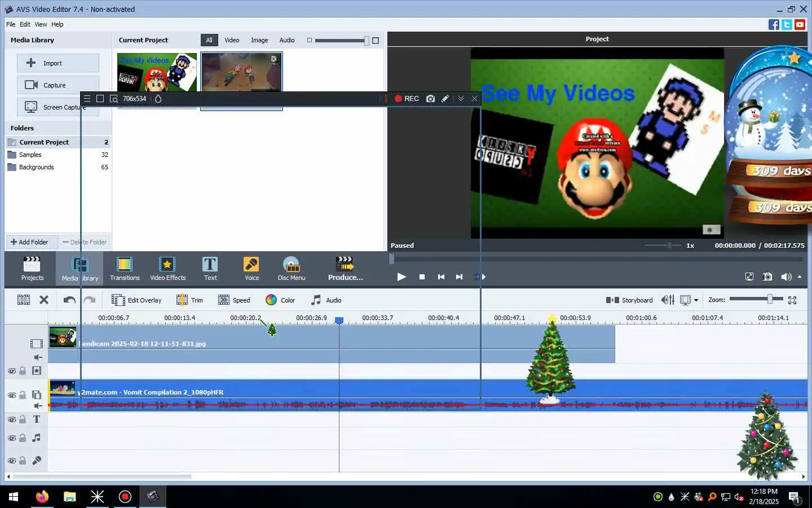Toggle visibility of the voice track

(x=12, y=461)
